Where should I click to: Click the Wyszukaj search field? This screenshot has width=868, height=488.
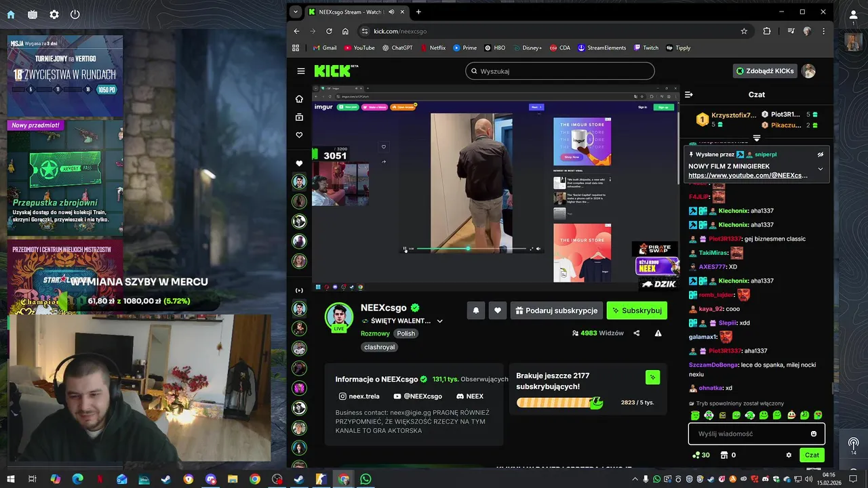[560, 71]
